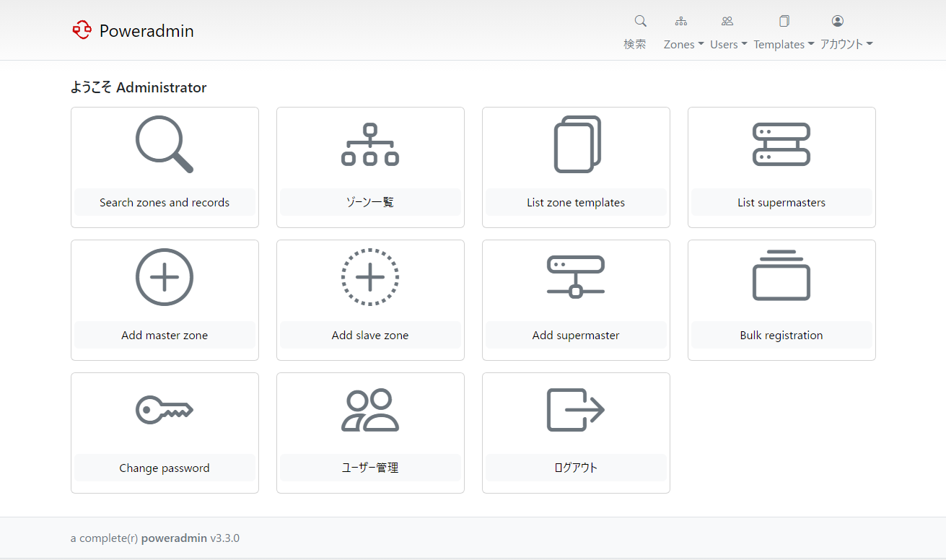Click the logout arrow-out-of-box icon

(576, 410)
